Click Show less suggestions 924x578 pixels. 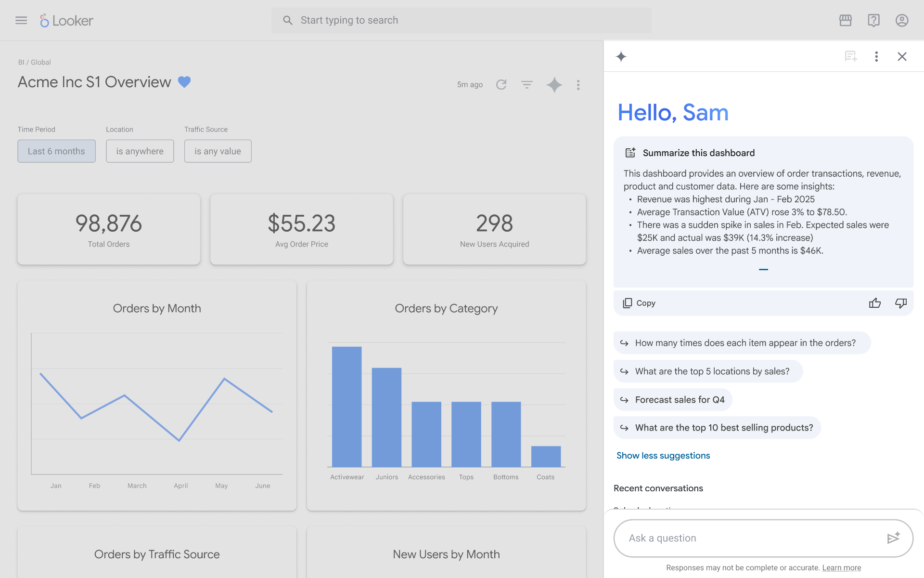pos(663,455)
